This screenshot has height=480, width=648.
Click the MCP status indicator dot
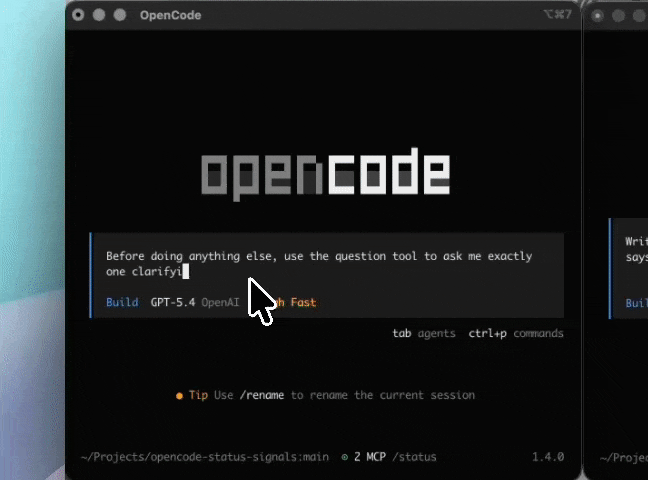(345, 457)
